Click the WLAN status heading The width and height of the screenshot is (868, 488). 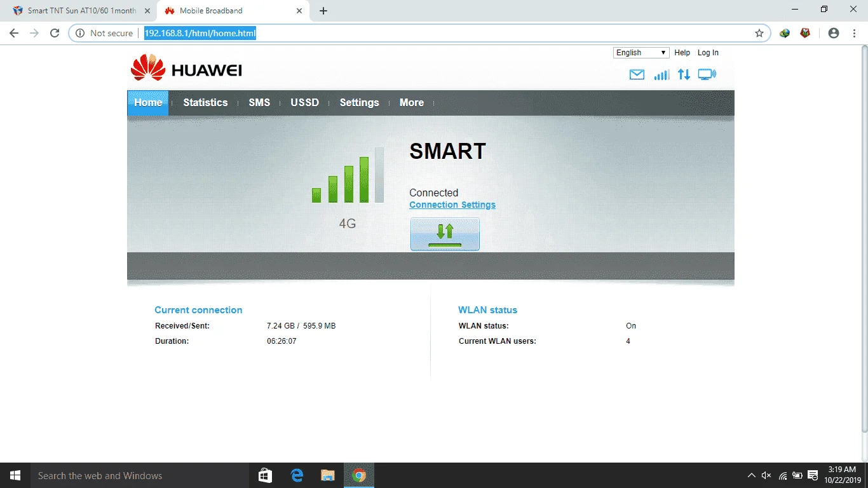[x=488, y=310]
